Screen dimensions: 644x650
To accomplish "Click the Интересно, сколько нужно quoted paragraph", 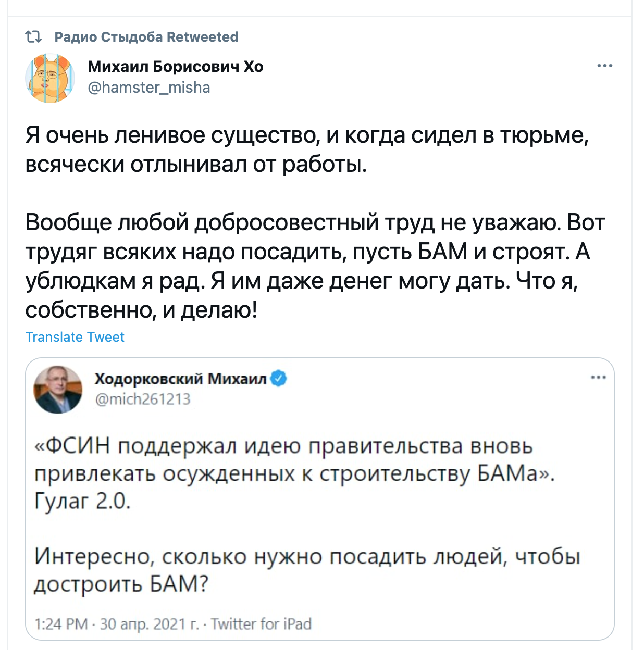I will (307, 570).
